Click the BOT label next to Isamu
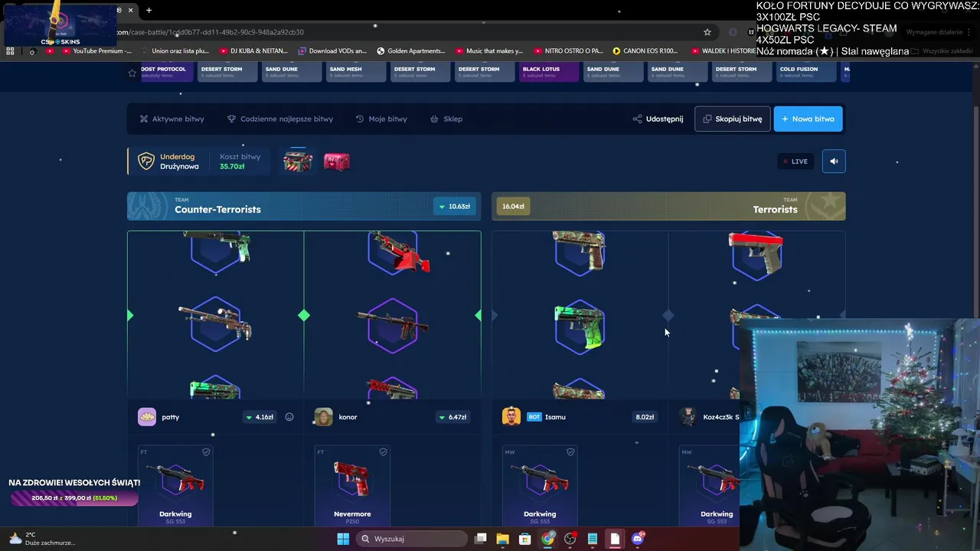Viewport: 980px width, 551px height. pyautogui.click(x=534, y=417)
